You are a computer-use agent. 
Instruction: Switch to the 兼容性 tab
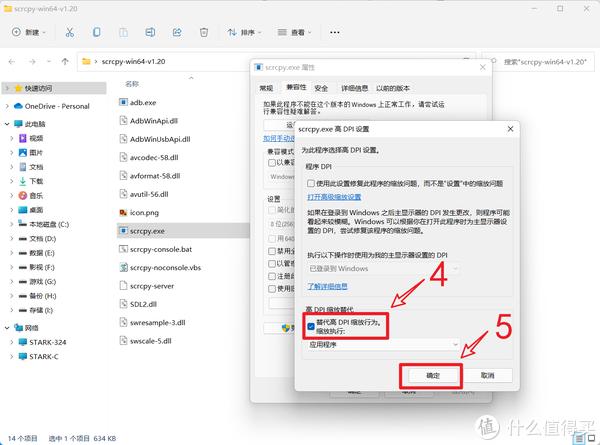[x=296, y=87]
